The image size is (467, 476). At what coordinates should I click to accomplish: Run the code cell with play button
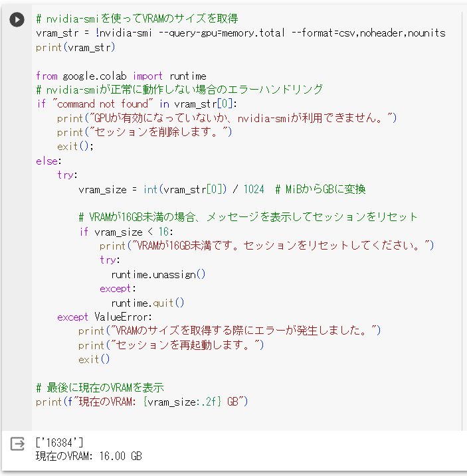coord(17,20)
